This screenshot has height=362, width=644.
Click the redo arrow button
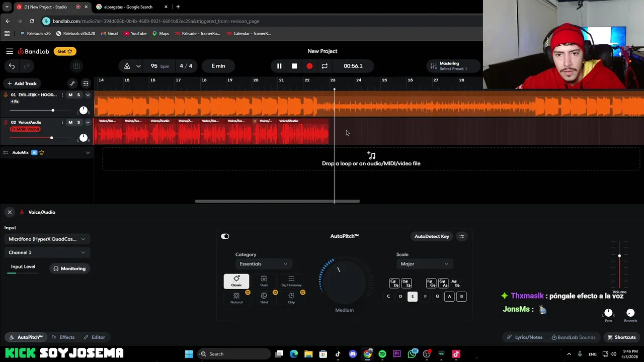point(27,66)
